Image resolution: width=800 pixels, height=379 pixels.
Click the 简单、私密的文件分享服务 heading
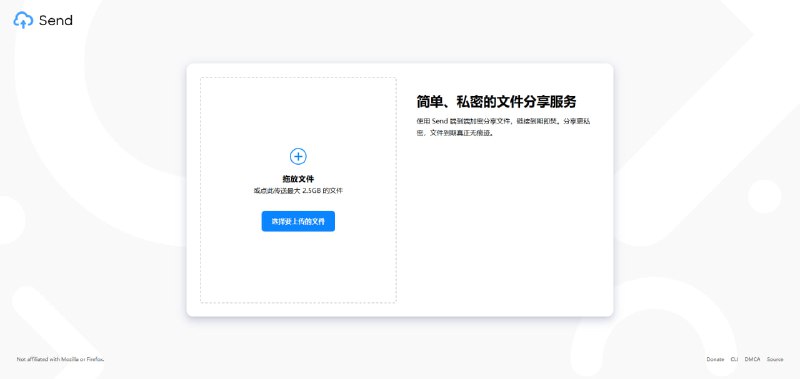(496, 102)
